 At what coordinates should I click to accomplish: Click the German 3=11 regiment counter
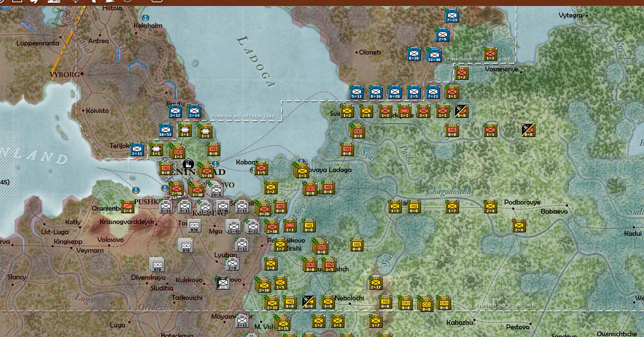click(242, 321)
